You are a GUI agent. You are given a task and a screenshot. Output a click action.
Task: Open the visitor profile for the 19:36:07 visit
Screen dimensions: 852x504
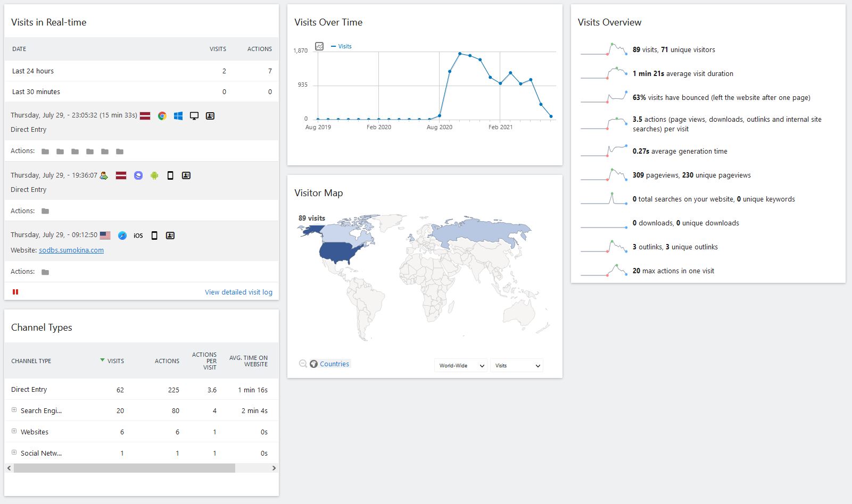tap(186, 175)
